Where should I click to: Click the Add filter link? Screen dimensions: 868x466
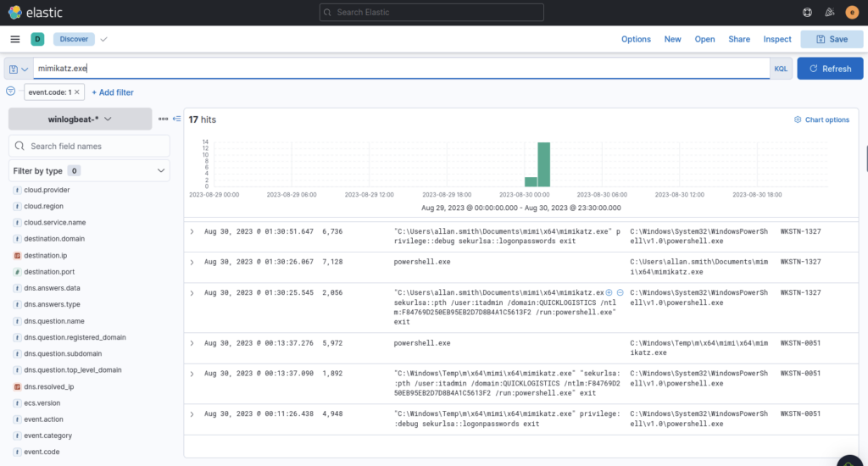point(113,92)
